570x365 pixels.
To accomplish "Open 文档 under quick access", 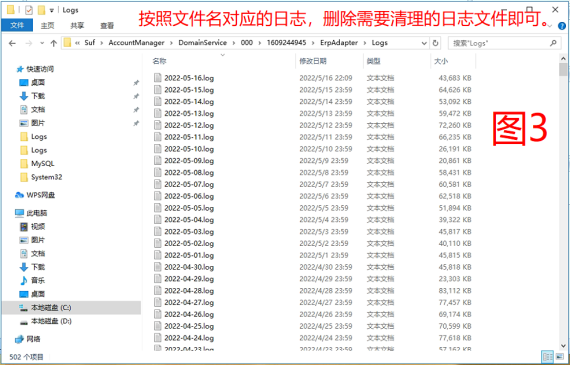I will (38, 109).
